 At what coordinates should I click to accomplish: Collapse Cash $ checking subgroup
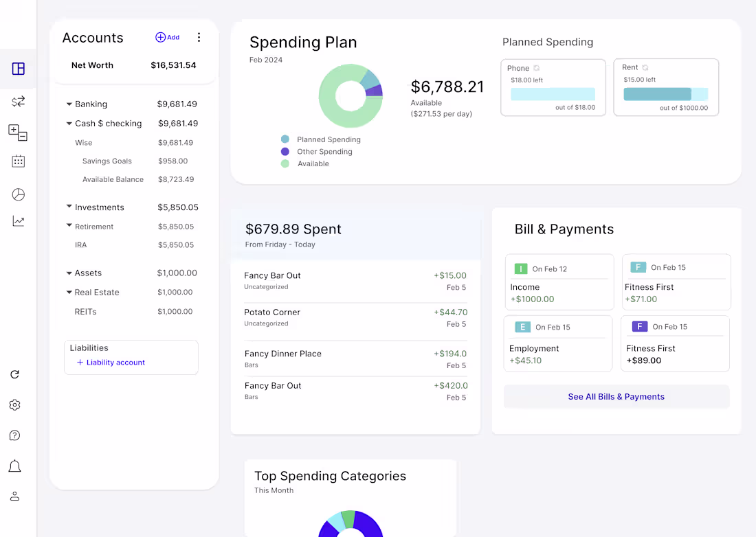69,124
